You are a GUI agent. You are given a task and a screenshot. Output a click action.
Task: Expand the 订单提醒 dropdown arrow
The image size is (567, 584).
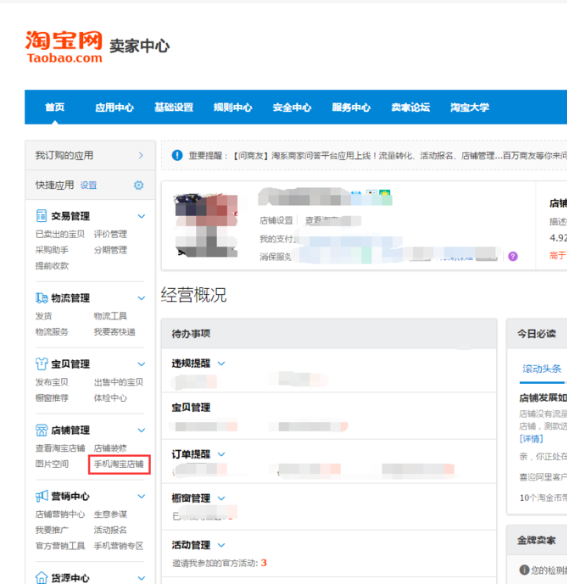coord(221,454)
